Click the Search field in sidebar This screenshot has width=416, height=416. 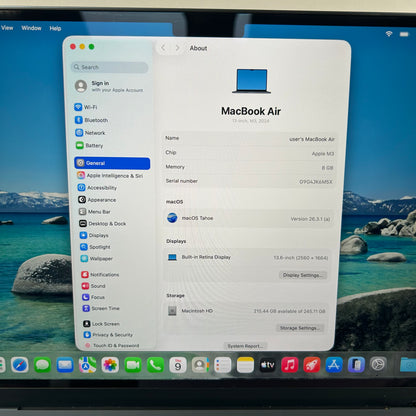click(109, 67)
